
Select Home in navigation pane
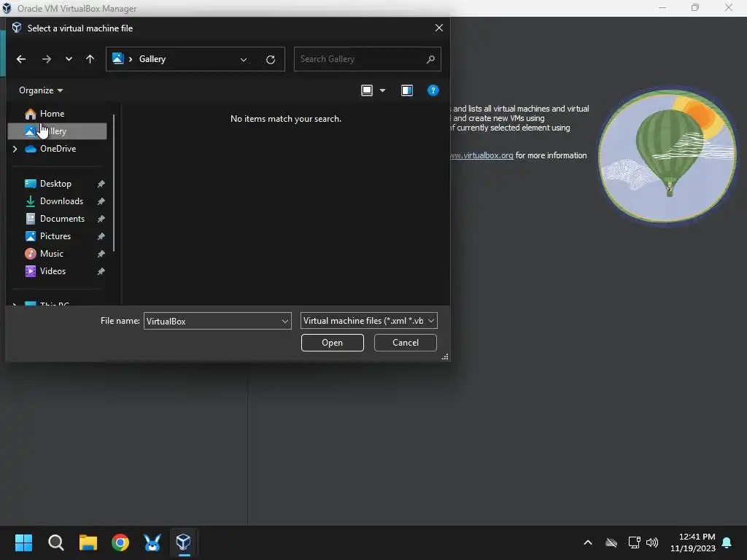[52, 114]
